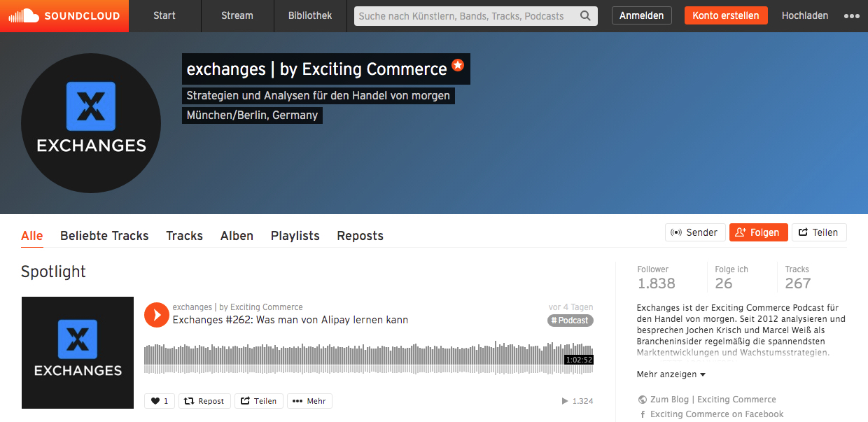The height and width of the screenshot is (422, 868).
Task: Repost the Exchanges #262 track
Action: pyautogui.click(x=204, y=401)
